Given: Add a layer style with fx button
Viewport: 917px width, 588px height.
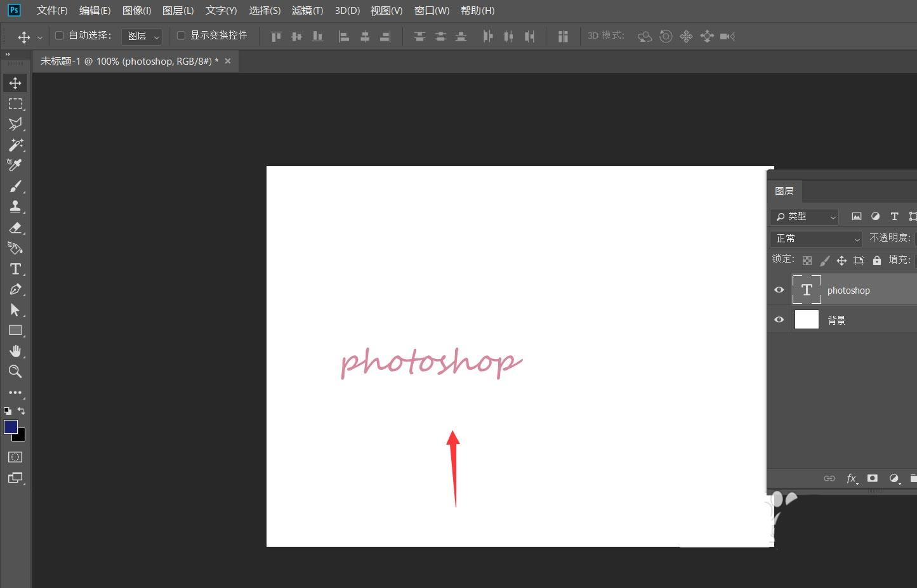Looking at the screenshot, I should tap(852, 479).
